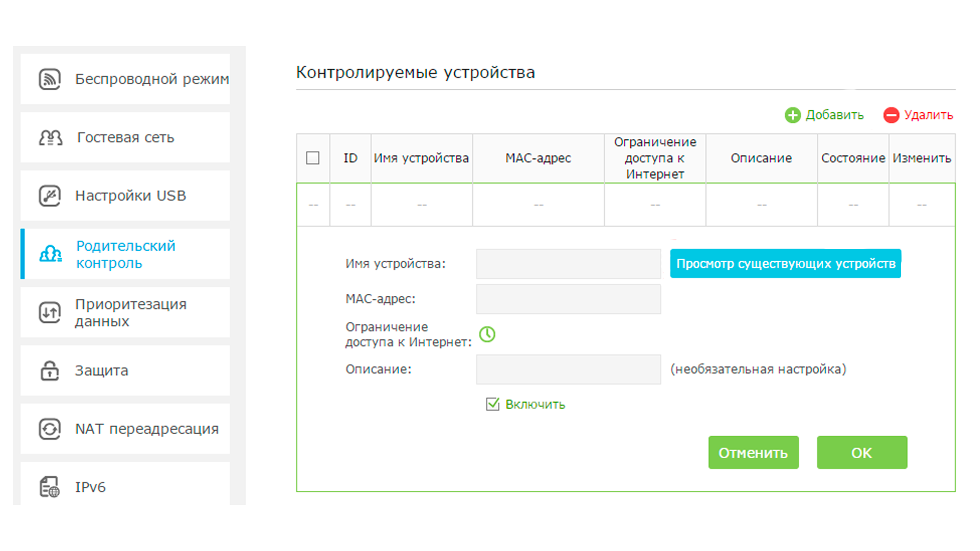Focus the Имя устройства input field

point(568,264)
